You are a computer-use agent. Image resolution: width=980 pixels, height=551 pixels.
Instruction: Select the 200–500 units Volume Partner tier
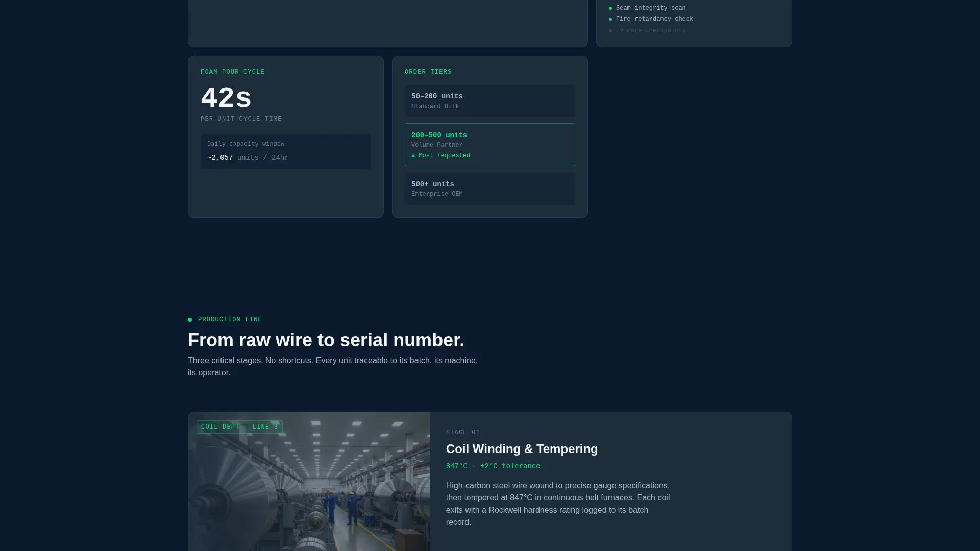[489, 145]
